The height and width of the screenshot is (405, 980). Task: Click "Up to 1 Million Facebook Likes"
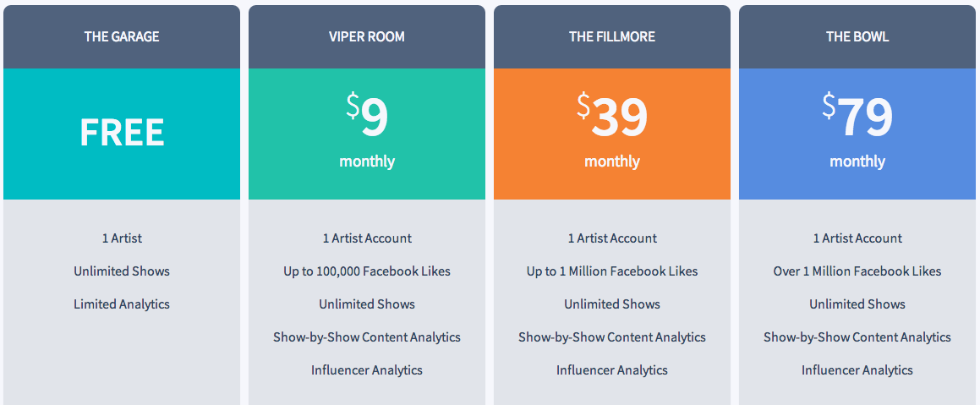pos(612,271)
